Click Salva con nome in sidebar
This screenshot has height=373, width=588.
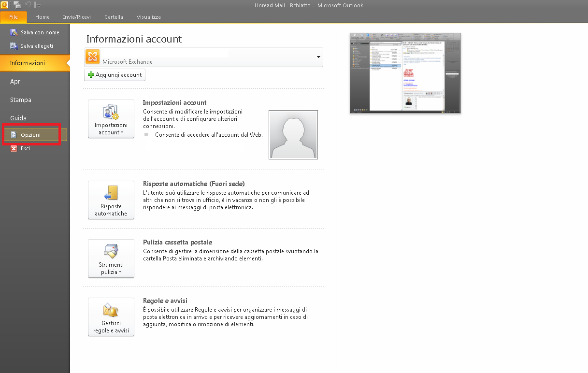(35, 32)
